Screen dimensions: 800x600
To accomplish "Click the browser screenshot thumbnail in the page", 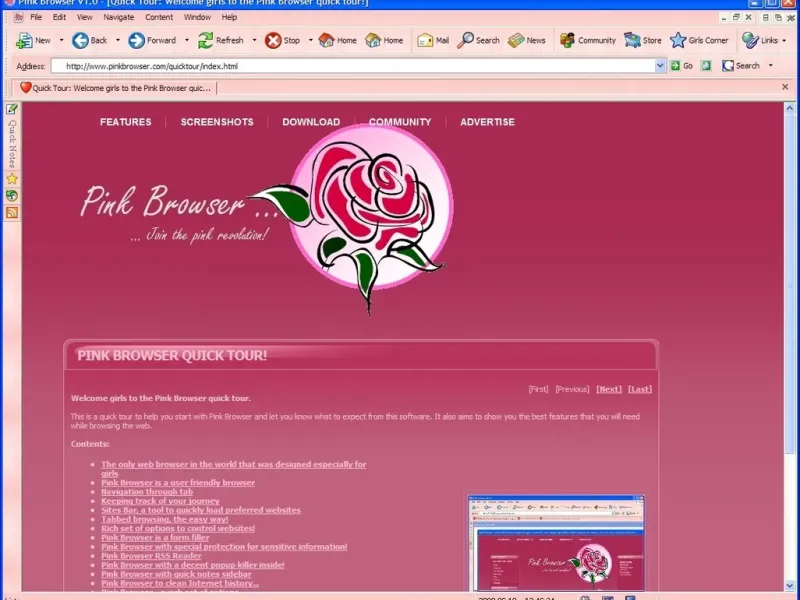I will [556, 543].
